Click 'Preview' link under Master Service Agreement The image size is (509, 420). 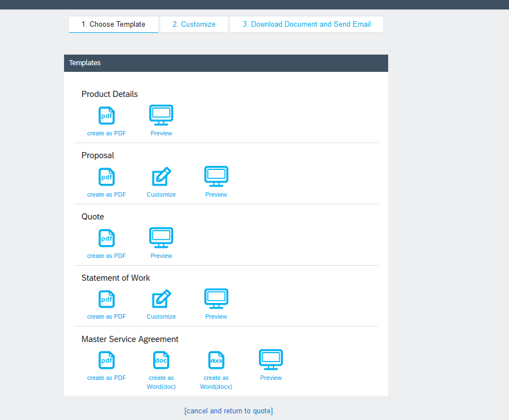coord(271,378)
